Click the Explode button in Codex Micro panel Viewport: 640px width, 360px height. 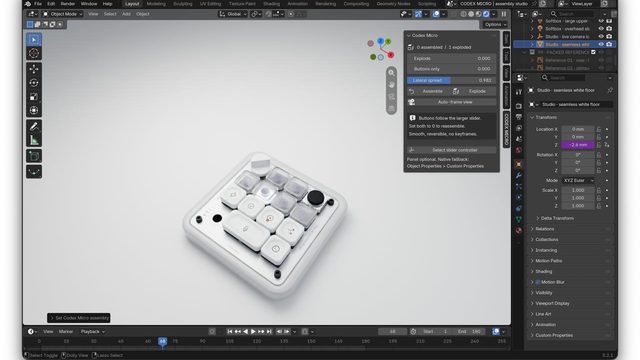(x=474, y=91)
